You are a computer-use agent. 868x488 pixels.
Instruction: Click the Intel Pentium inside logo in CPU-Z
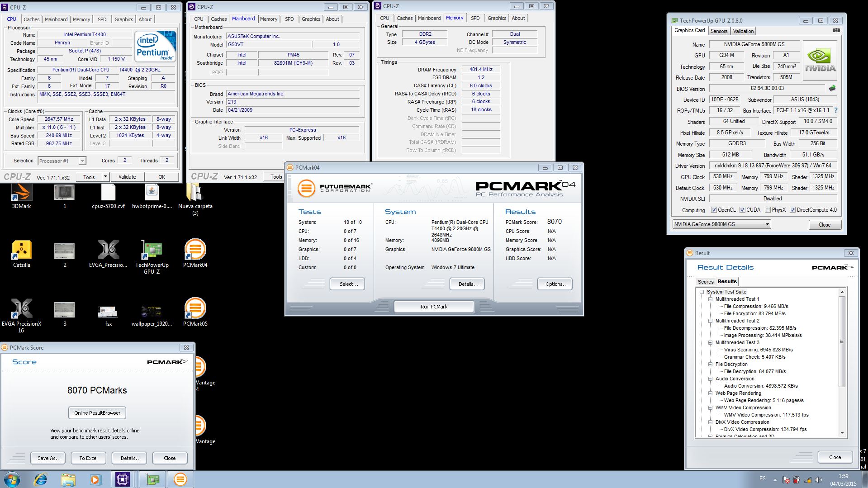click(x=156, y=46)
